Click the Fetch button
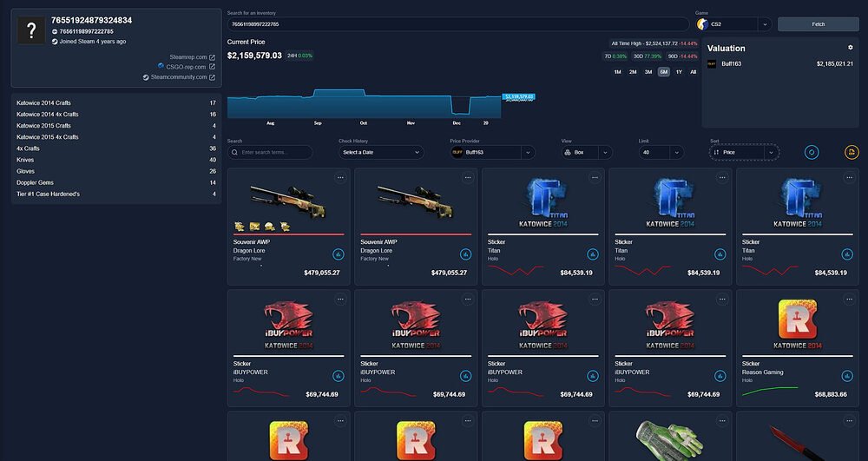This screenshot has width=868, height=461. click(x=819, y=24)
